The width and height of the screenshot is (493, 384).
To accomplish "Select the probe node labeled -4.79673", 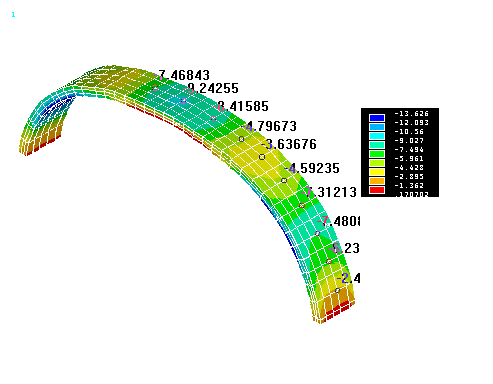I will pos(242,139).
